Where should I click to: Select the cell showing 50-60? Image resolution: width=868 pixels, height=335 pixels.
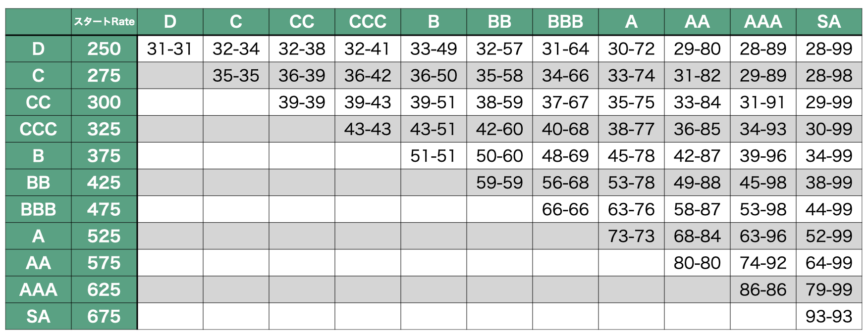coord(499,156)
